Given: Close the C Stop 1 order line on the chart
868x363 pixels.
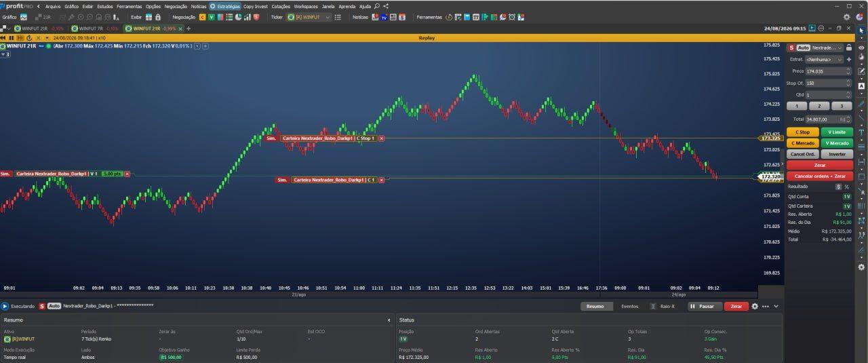Looking at the screenshot, I should pos(381,138).
